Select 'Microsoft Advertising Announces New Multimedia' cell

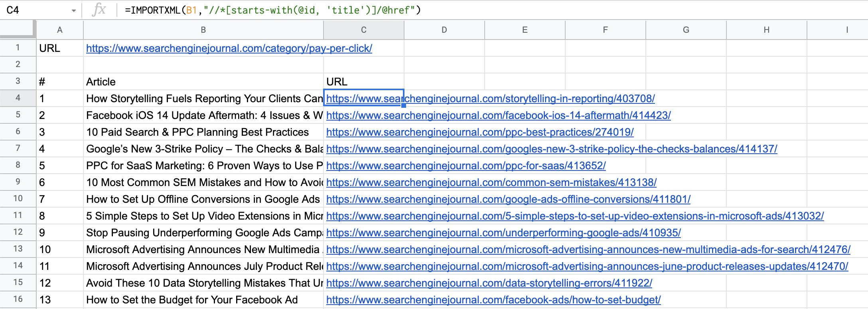(203, 249)
